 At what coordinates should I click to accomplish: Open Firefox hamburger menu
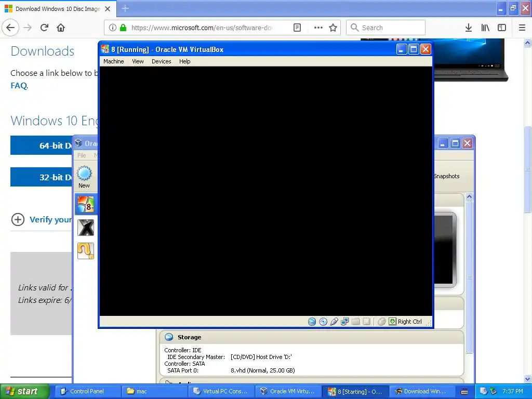tap(522, 28)
